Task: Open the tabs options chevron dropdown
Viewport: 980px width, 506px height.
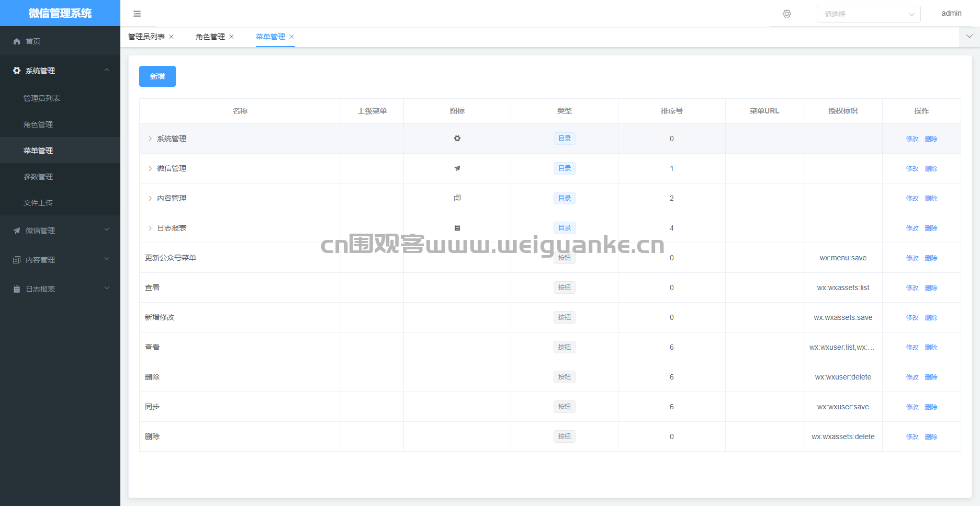Action: 970,37
